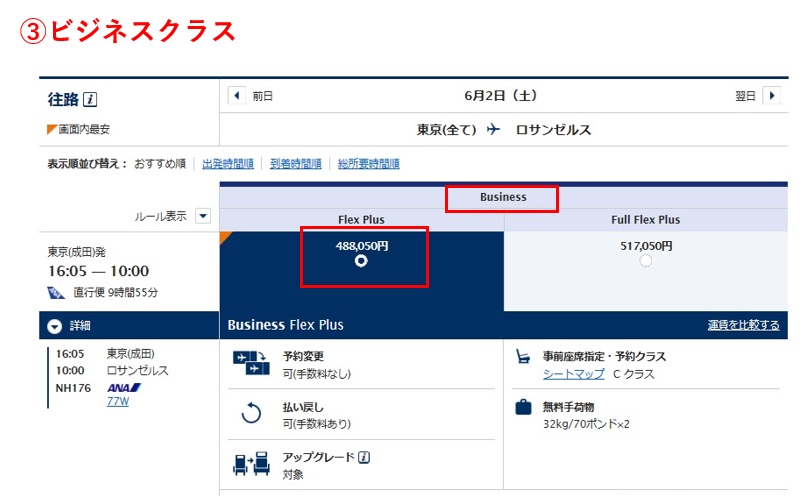Sort by 到着時間順 arrival time
The width and height of the screenshot is (803, 496).
[x=296, y=164]
